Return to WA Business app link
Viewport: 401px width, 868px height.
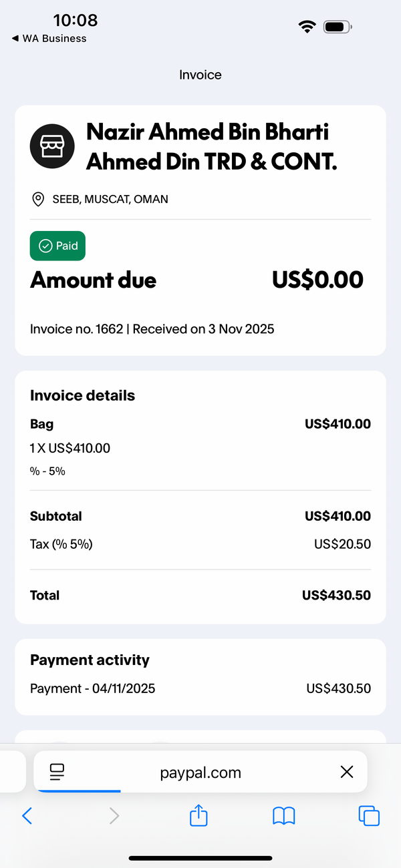pyautogui.click(x=49, y=39)
